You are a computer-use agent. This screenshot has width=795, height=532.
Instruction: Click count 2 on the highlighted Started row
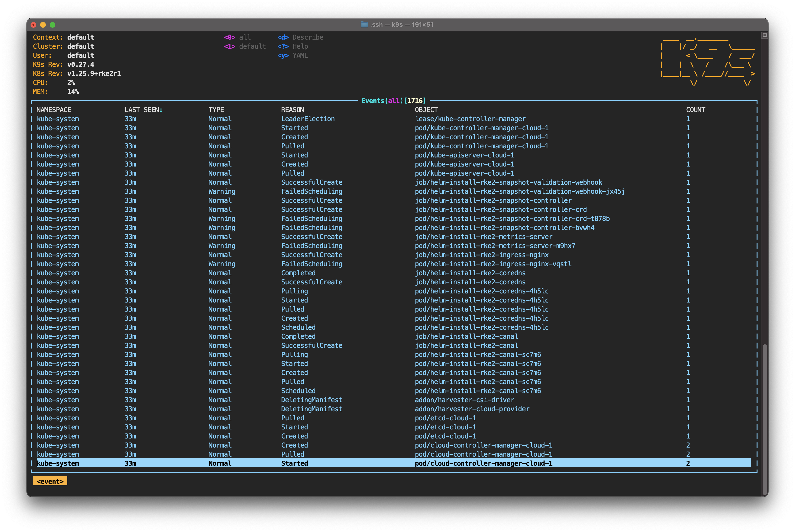(x=688, y=463)
